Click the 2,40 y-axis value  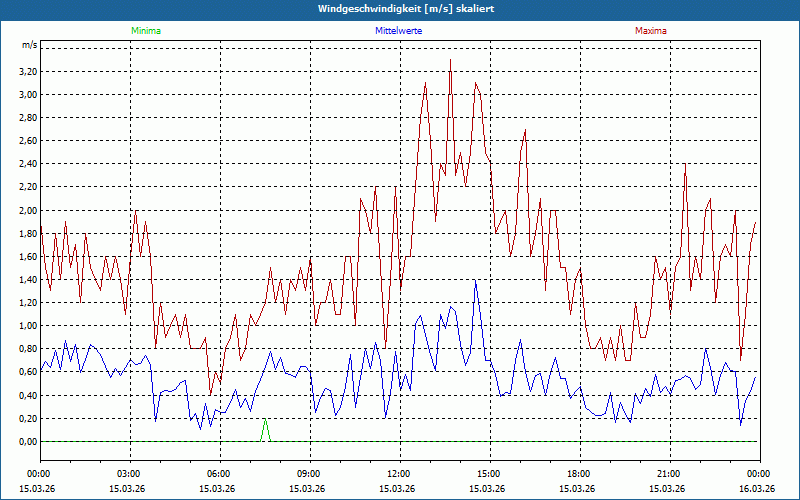point(28,164)
